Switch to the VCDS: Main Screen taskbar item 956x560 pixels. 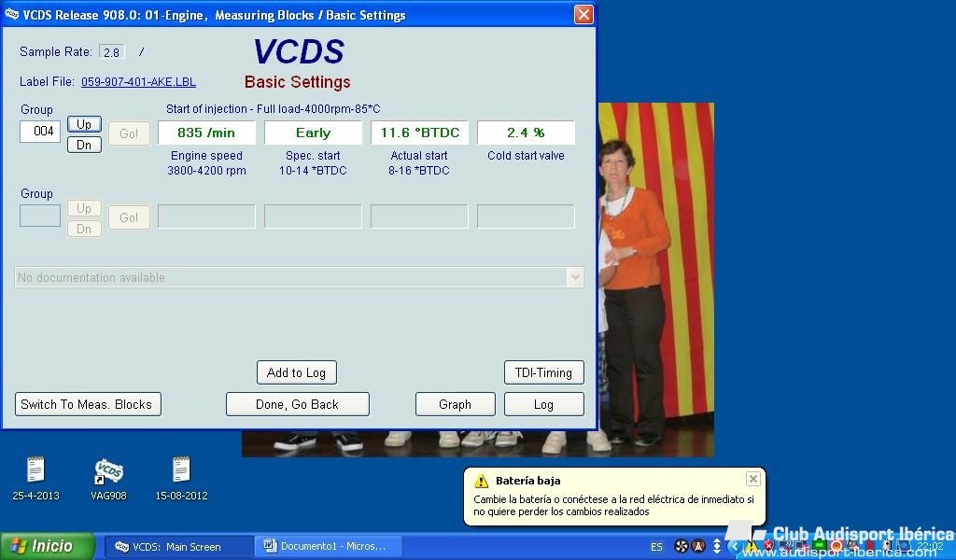[x=177, y=547]
